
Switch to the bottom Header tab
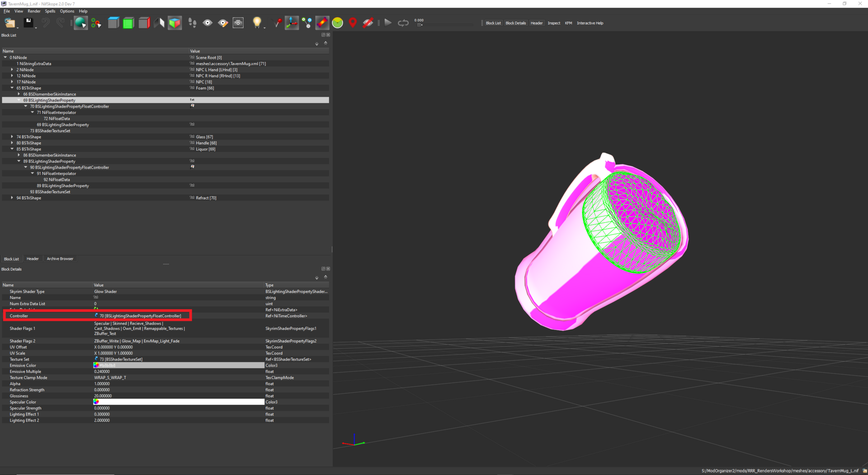(x=33, y=259)
